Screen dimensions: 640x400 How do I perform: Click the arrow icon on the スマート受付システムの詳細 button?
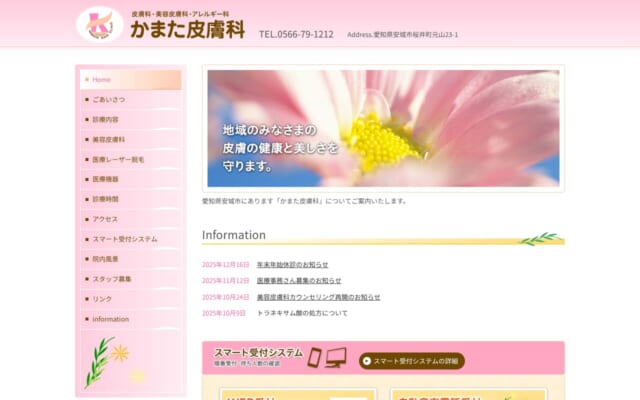coord(367,361)
